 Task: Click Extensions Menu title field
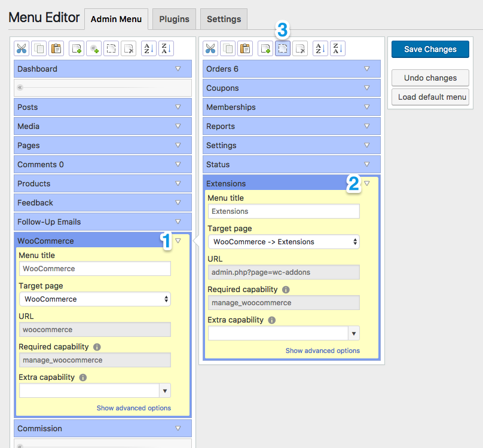(284, 211)
